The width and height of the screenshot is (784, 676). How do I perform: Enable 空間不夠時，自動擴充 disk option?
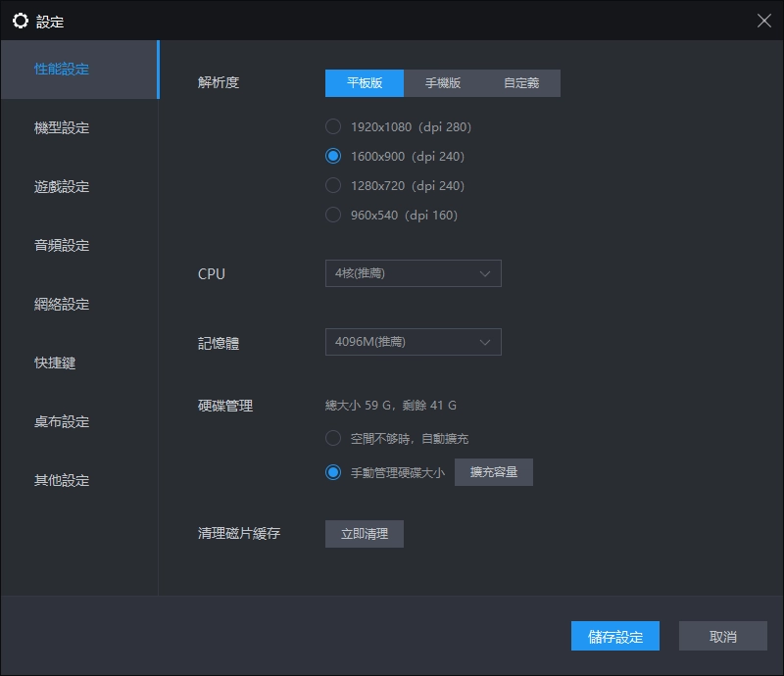(x=333, y=439)
